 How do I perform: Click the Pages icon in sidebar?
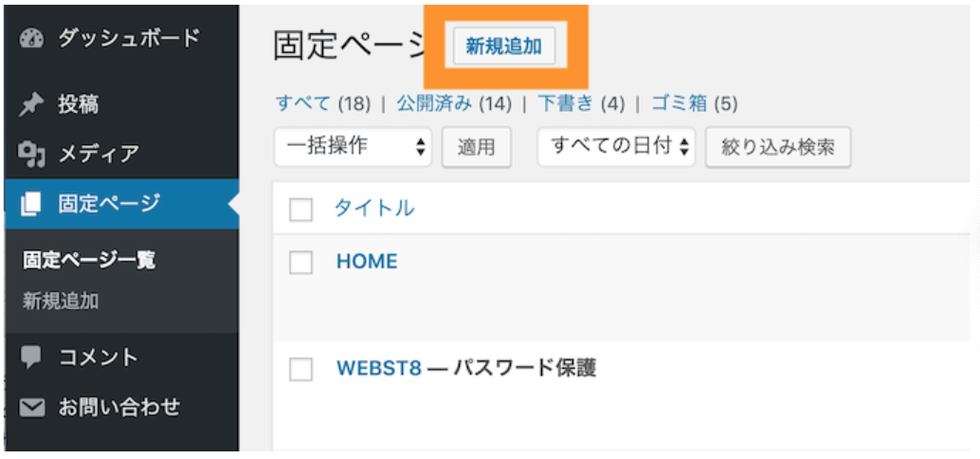31,203
